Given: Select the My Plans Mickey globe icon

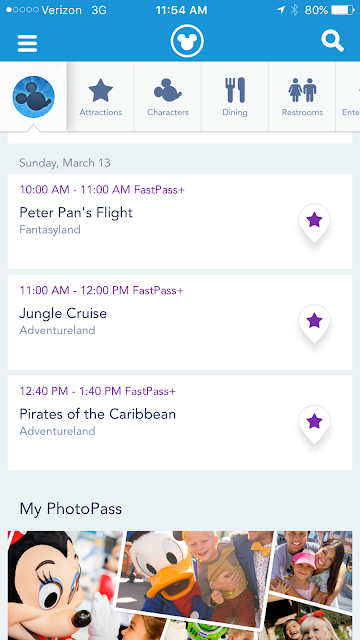Looking at the screenshot, I should point(33,97).
